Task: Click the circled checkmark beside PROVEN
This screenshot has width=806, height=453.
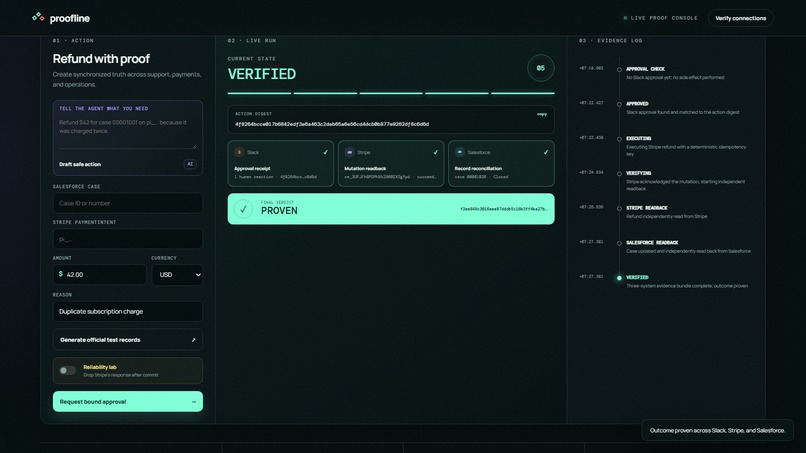Action: pos(243,209)
